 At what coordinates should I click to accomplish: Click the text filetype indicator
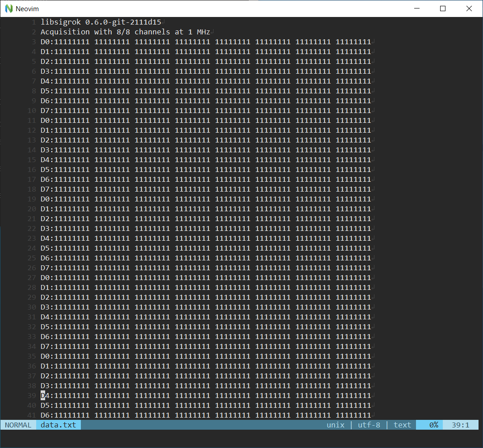pos(402,425)
